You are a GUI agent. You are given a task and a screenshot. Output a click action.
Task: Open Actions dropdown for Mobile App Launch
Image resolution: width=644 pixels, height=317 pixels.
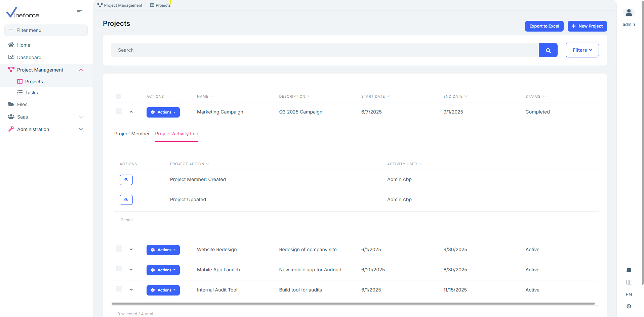tap(163, 270)
